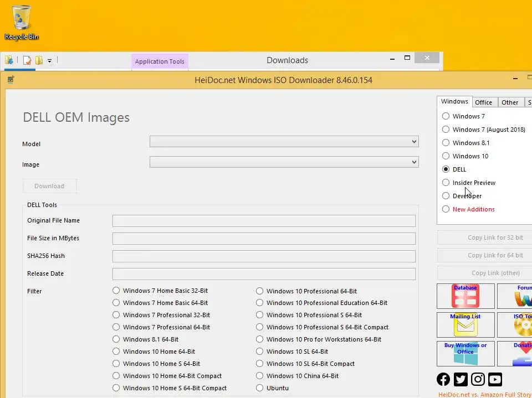Select the Windows 7 radio button
This screenshot has height=398, width=532.
coord(446,116)
